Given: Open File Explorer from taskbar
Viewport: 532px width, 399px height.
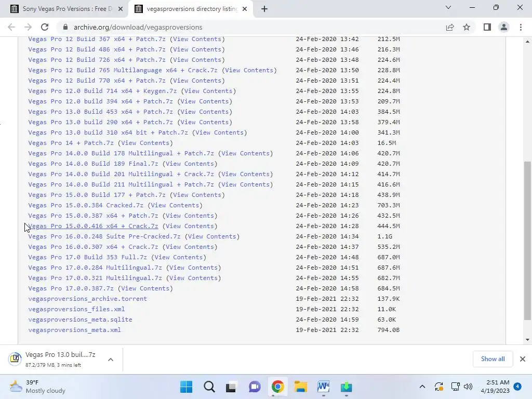Looking at the screenshot, I should click(x=300, y=387).
